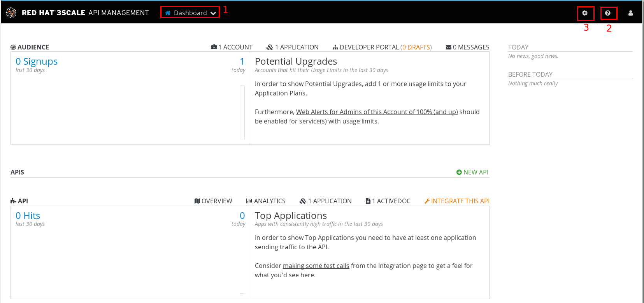
Task: Click the signups chart bar
Action: [x=242, y=113]
